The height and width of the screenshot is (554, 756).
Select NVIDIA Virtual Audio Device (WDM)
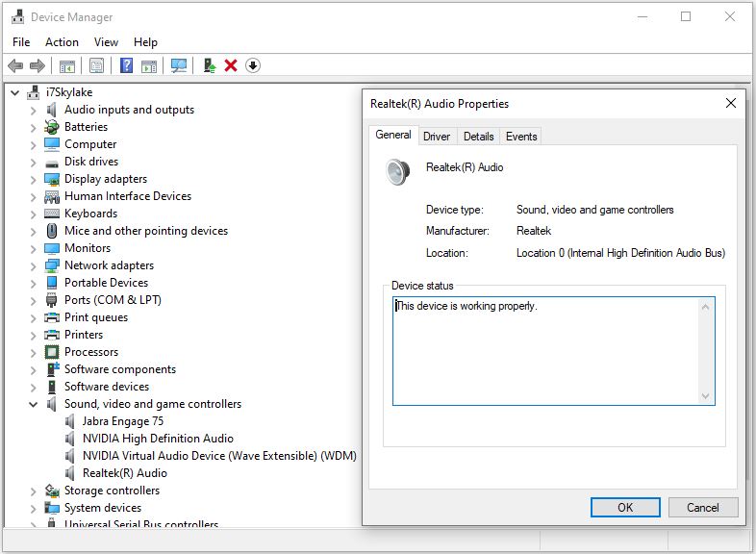click(219, 456)
